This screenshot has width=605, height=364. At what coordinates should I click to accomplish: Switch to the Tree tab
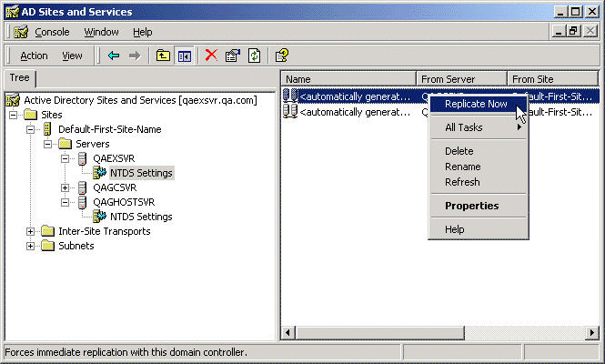[x=19, y=78]
